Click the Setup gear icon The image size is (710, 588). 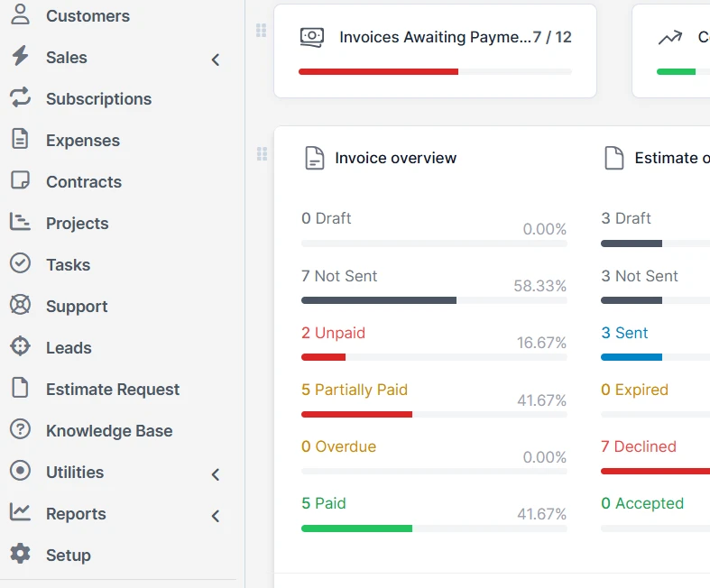tap(20, 554)
